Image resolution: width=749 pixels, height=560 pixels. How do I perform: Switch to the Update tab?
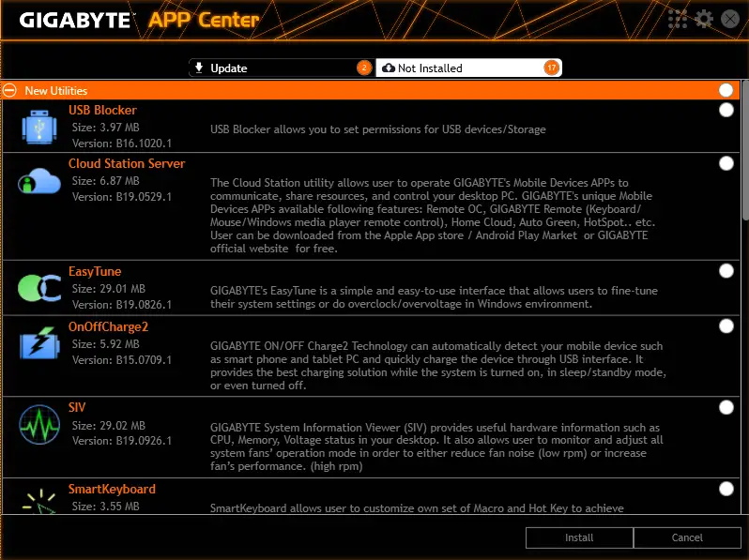(282, 68)
